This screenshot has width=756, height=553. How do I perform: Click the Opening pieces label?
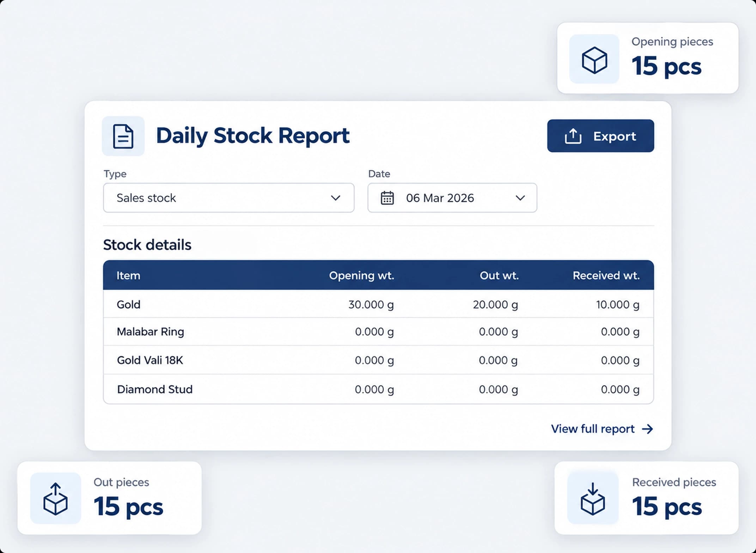(x=672, y=42)
